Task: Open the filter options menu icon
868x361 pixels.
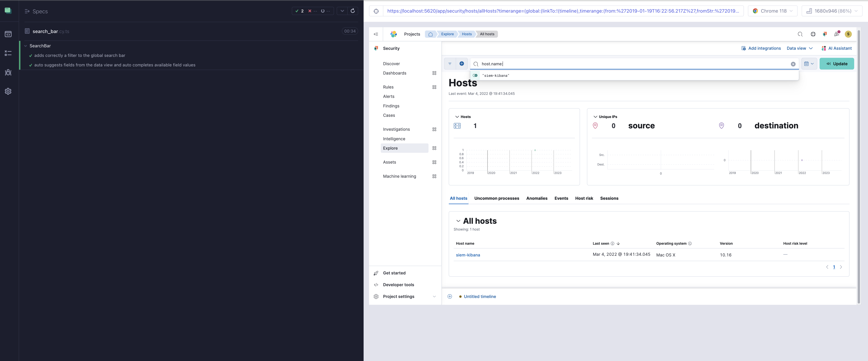Action: coord(450,64)
